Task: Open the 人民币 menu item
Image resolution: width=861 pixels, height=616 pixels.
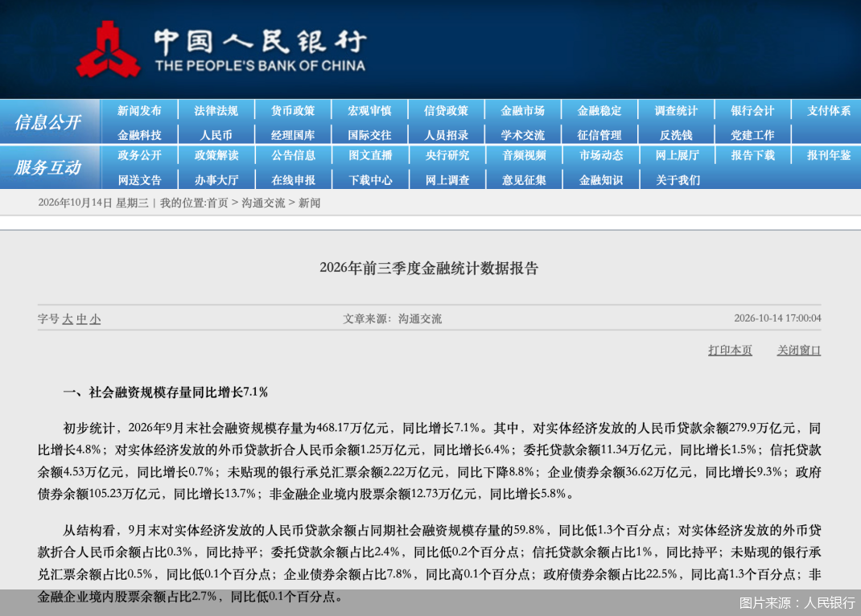Action: (216, 135)
